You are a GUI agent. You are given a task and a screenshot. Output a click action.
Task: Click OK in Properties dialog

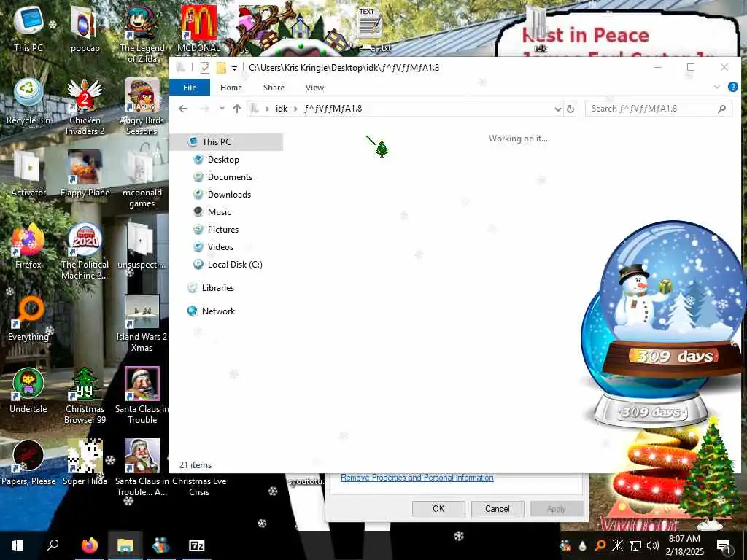(x=438, y=508)
